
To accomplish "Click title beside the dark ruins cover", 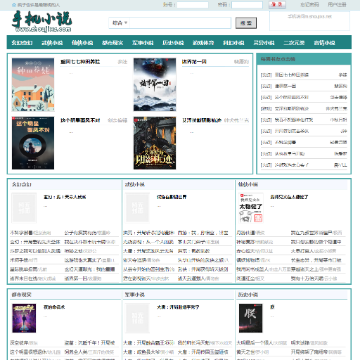I will click(x=202, y=120).
